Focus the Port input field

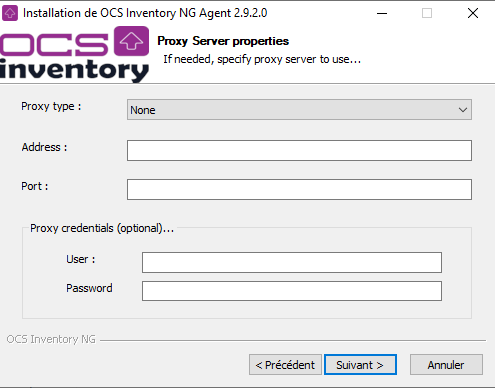[299, 189]
